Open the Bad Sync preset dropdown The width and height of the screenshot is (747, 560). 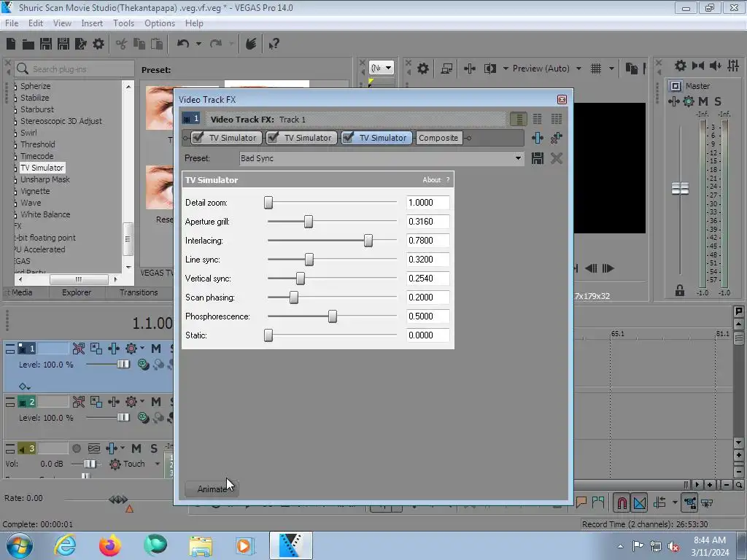518,158
